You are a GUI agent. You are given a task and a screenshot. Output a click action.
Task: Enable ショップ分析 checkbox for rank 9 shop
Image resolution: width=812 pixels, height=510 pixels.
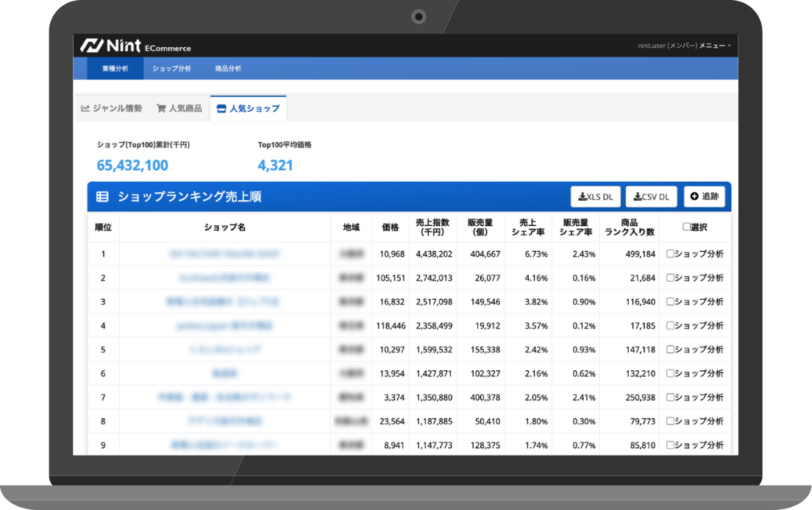670,445
